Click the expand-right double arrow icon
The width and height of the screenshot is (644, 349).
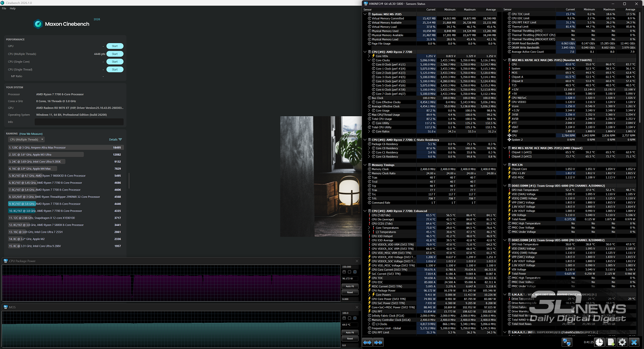[x=378, y=342]
